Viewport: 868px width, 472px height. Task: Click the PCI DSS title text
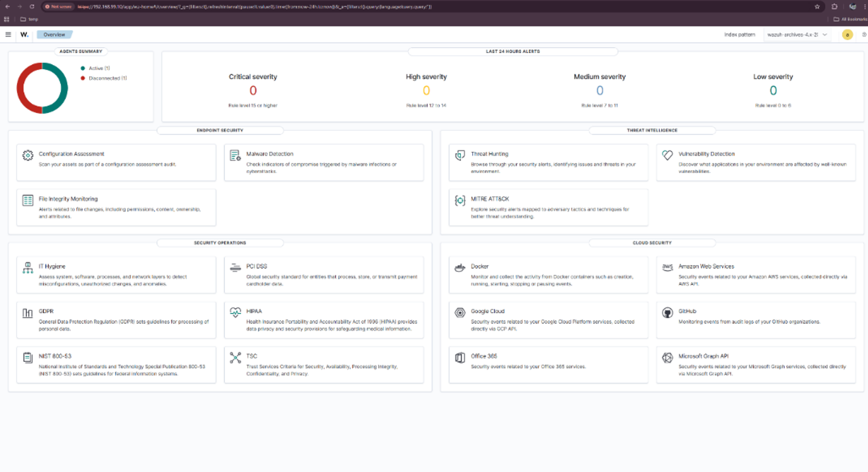[257, 266]
